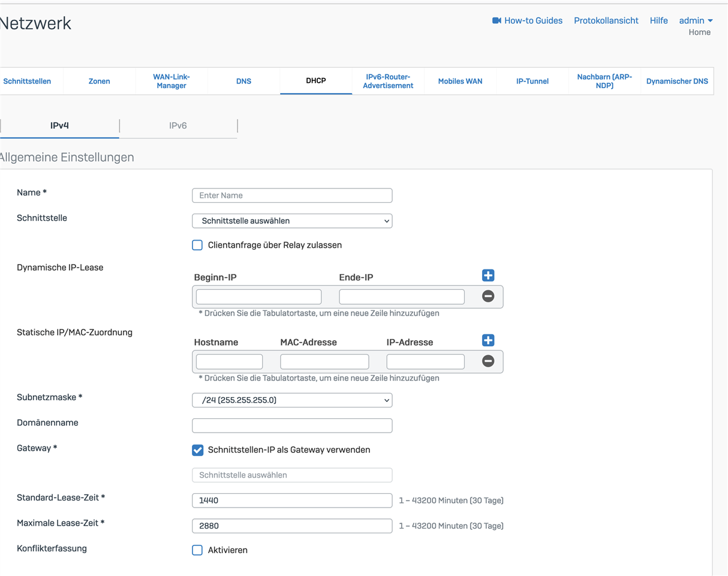The height and width of the screenshot is (576, 728).
Task: Uncheck Schnittstellen-IP als Gateway verwenden
Action: (197, 450)
